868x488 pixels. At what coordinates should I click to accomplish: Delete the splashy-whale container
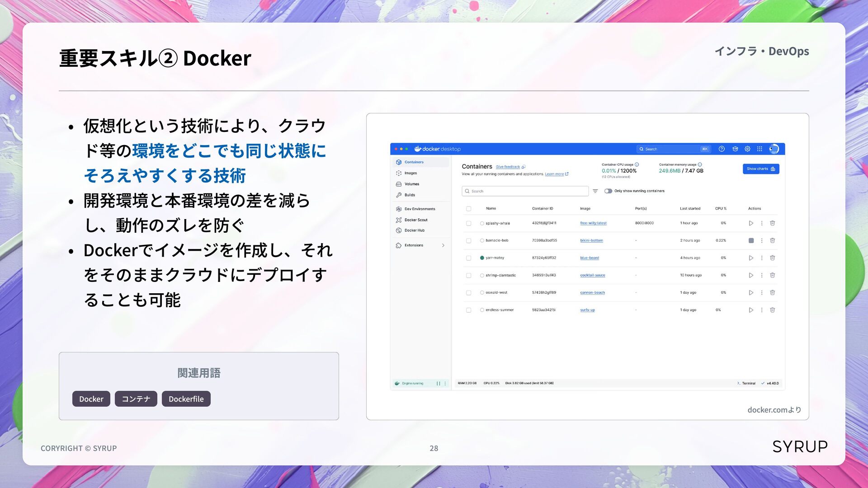(x=773, y=223)
